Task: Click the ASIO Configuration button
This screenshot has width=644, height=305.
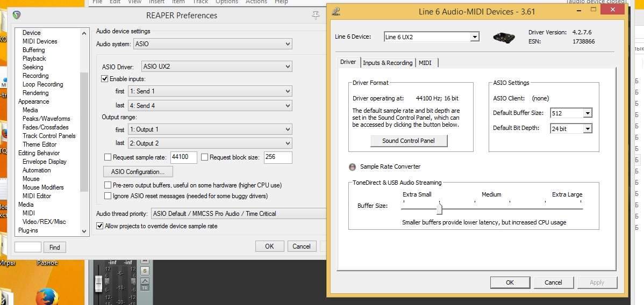Action: pyautogui.click(x=138, y=172)
